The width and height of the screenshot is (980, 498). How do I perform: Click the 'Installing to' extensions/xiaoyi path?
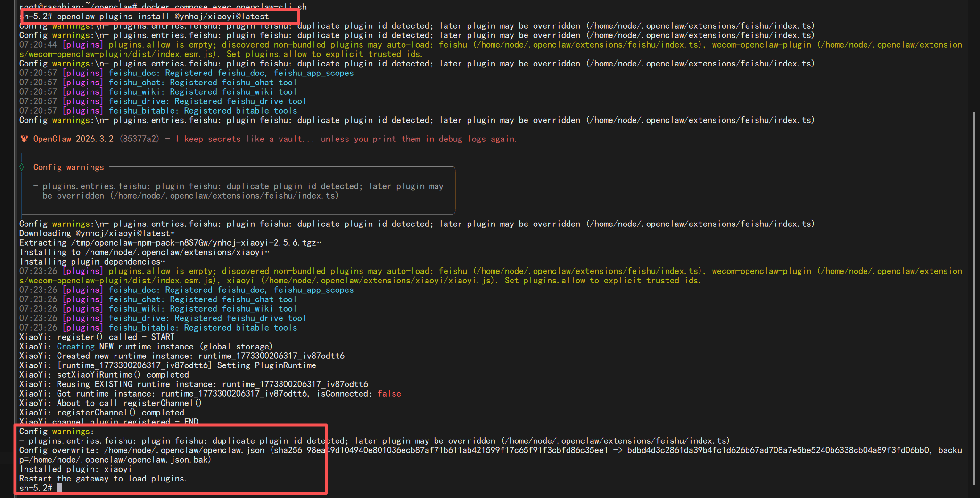(174, 252)
